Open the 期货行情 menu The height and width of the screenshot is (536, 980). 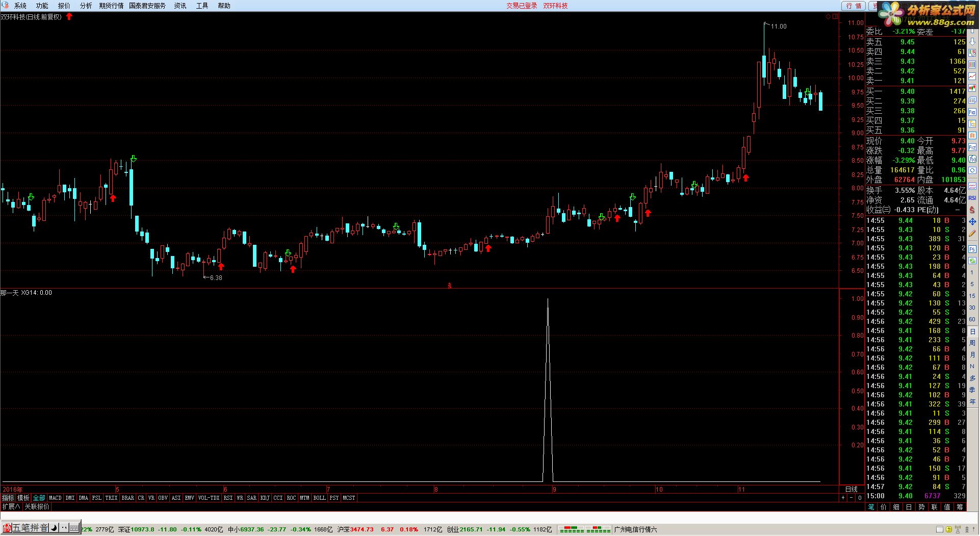[111, 6]
